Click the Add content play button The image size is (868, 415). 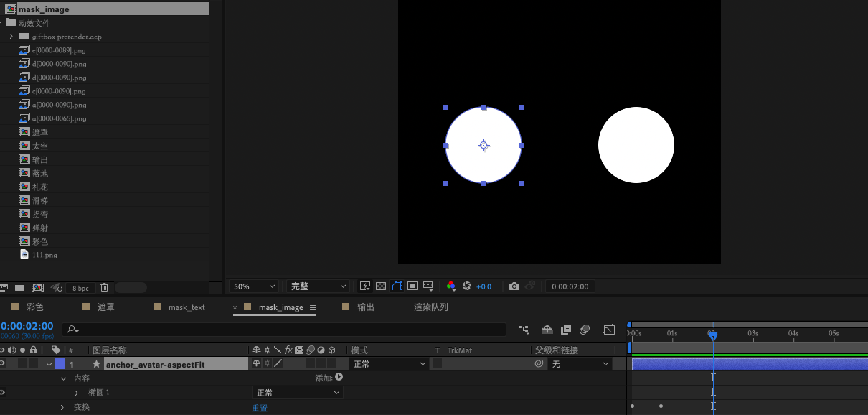(339, 377)
